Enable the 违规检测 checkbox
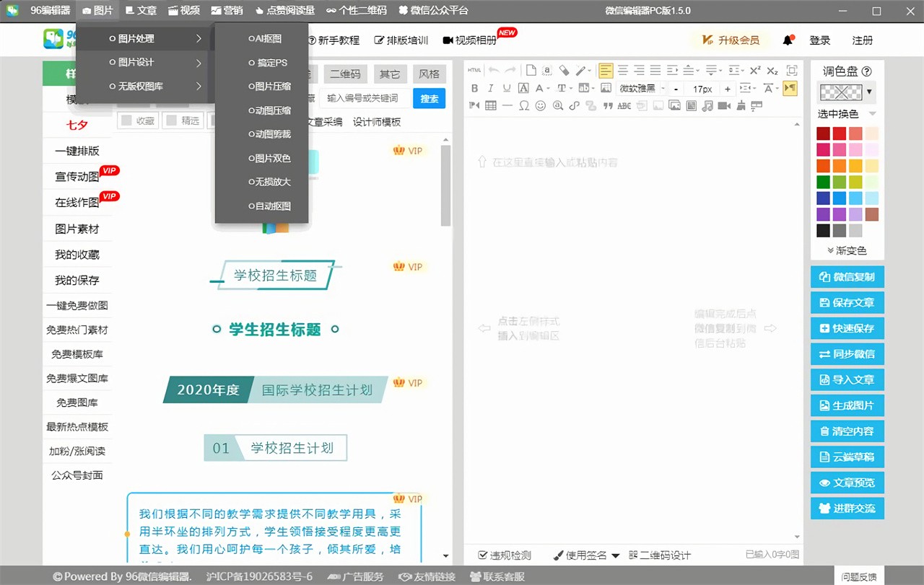Viewport: 924px width, 585px height. tap(483, 555)
